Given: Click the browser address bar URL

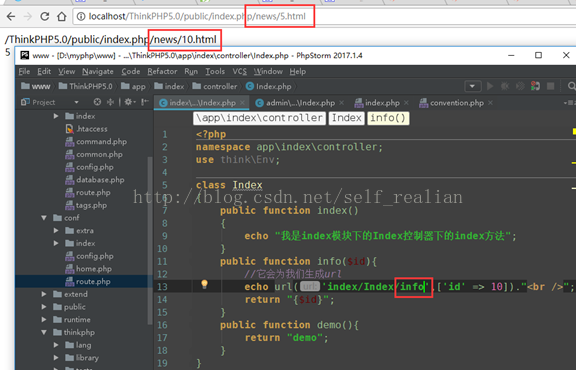Looking at the screenshot, I should (x=197, y=17).
